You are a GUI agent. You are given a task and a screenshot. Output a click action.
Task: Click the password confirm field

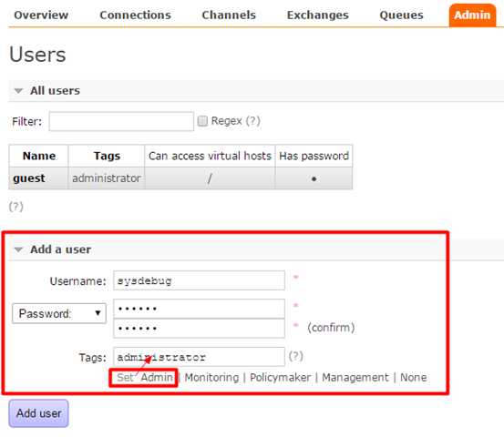(x=199, y=328)
